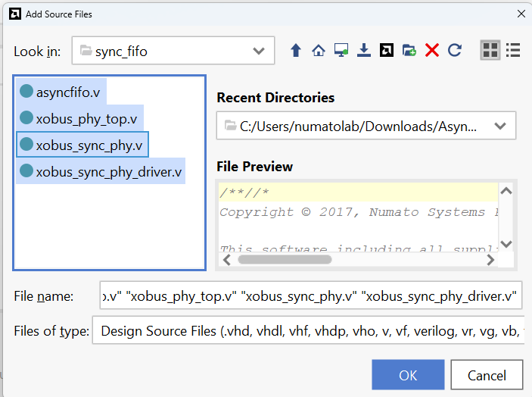This screenshot has width=532, height=397.
Task: Create a new folder
Action: click(x=409, y=51)
